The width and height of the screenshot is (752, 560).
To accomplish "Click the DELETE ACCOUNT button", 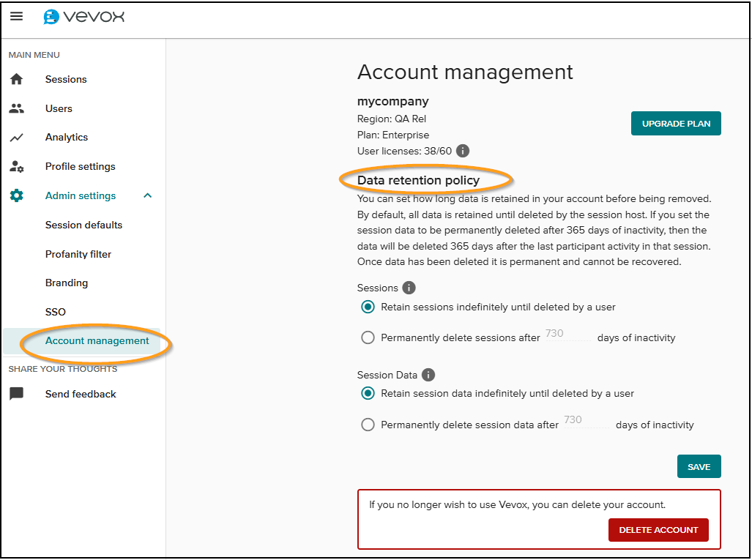I will [658, 530].
